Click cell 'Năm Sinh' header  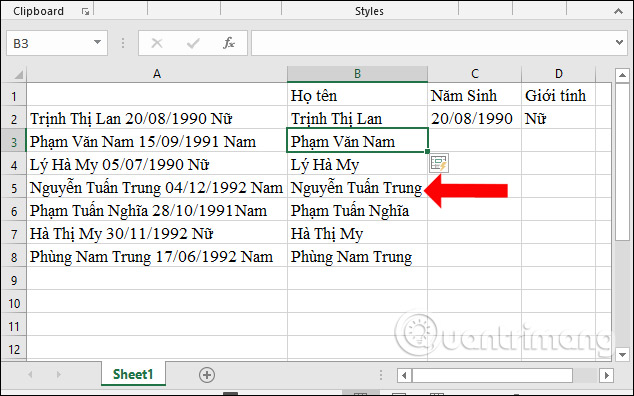(x=475, y=95)
